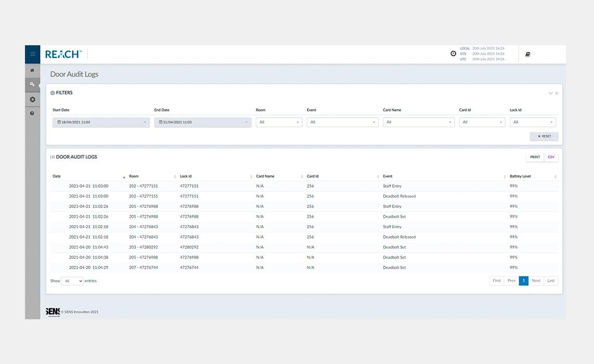Screen dimensions: 594x364
Task: Sort the table by Card Id column
Action: pyautogui.click(x=343, y=176)
